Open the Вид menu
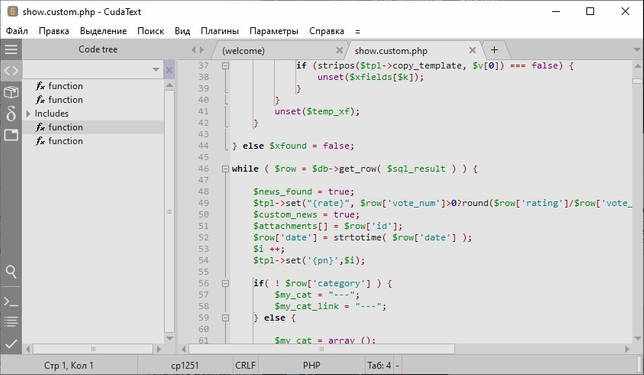The image size is (644, 375). point(182,31)
